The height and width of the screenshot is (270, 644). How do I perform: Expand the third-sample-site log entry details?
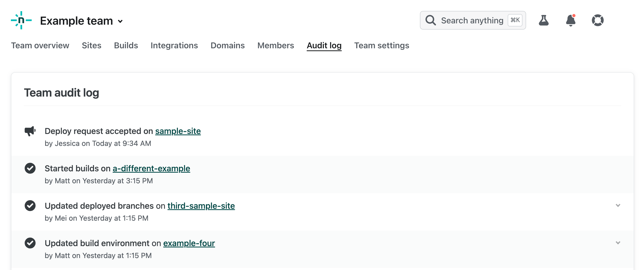coord(618,205)
